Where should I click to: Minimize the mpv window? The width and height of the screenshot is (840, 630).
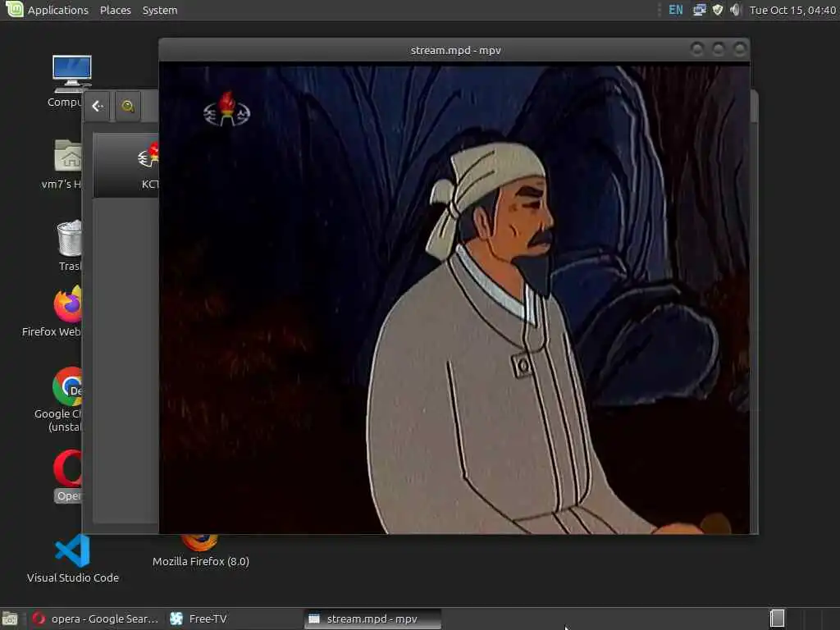[x=697, y=50]
